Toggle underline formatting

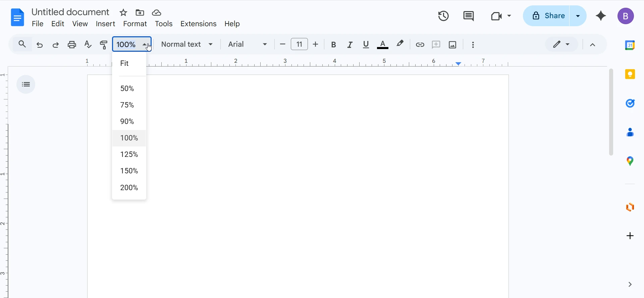(366, 45)
